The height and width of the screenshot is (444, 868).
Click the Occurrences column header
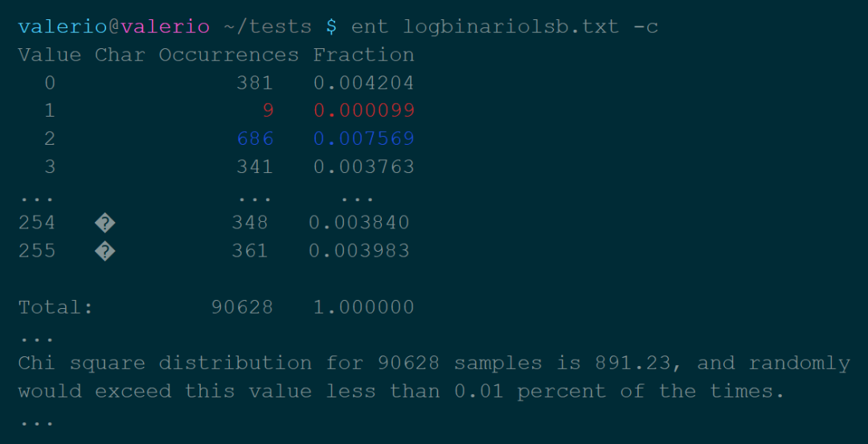coord(228,55)
